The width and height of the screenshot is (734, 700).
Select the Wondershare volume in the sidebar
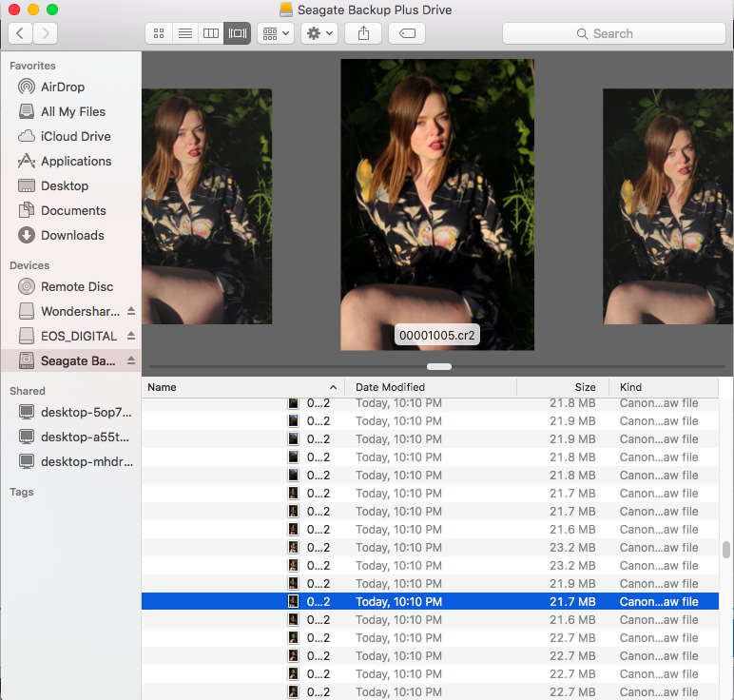(x=68, y=311)
